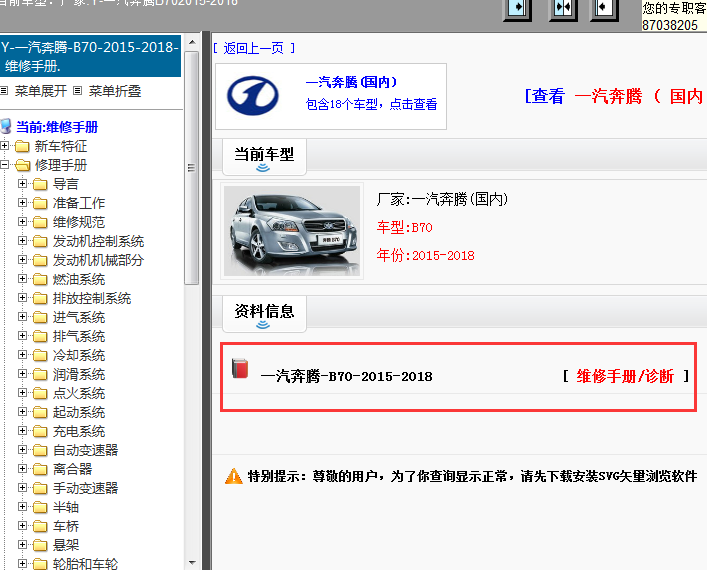Click the 菜单折叠 menu collapse icon
Image resolution: width=707 pixels, height=570 pixels.
coord(78,91)
